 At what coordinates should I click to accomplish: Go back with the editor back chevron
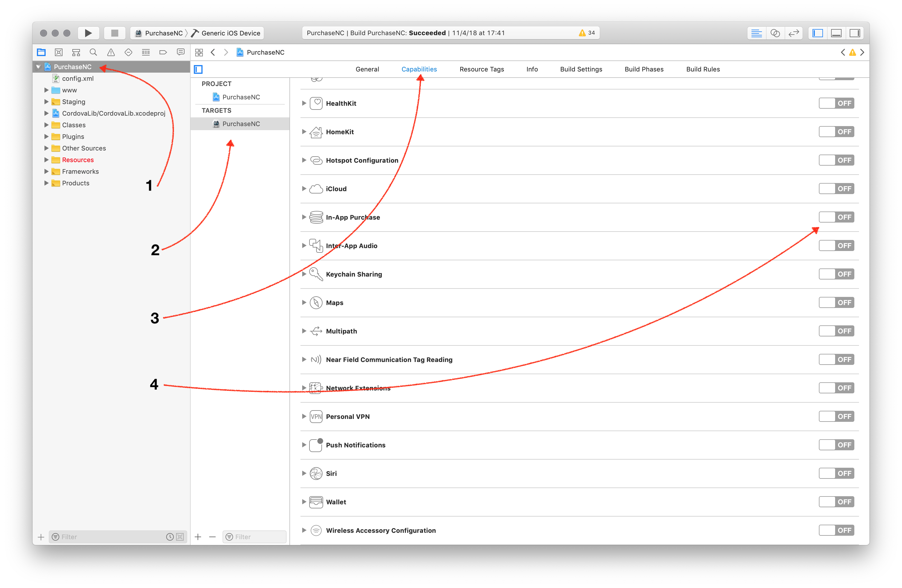(213, 52)
